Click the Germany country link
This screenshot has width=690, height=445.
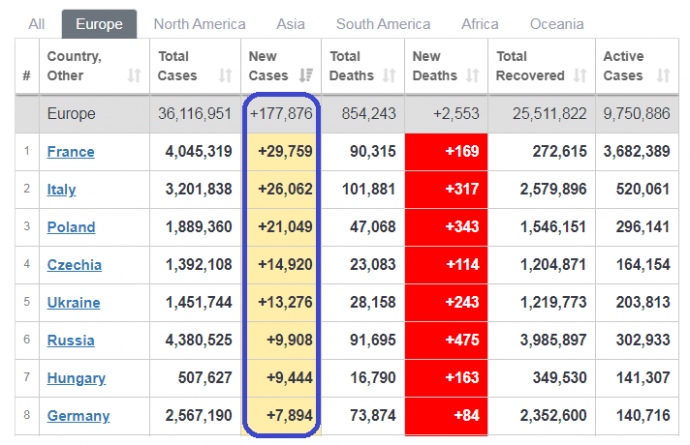[x=78, y=416]
